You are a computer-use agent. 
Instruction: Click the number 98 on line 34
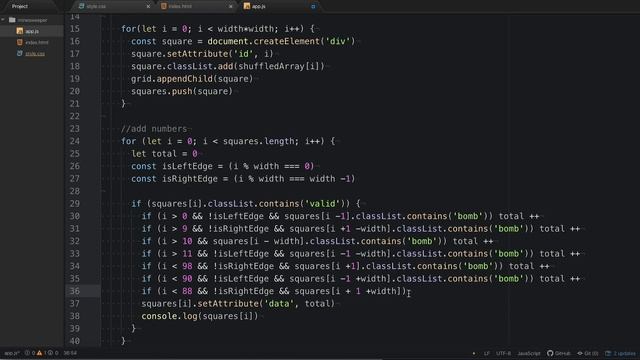(x=187, y=266)
